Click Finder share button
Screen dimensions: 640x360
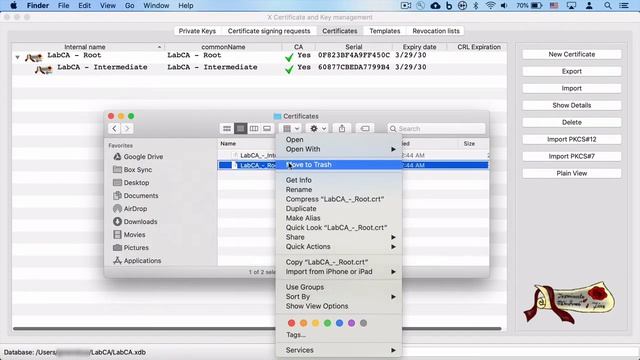click(x=342, y=129)
